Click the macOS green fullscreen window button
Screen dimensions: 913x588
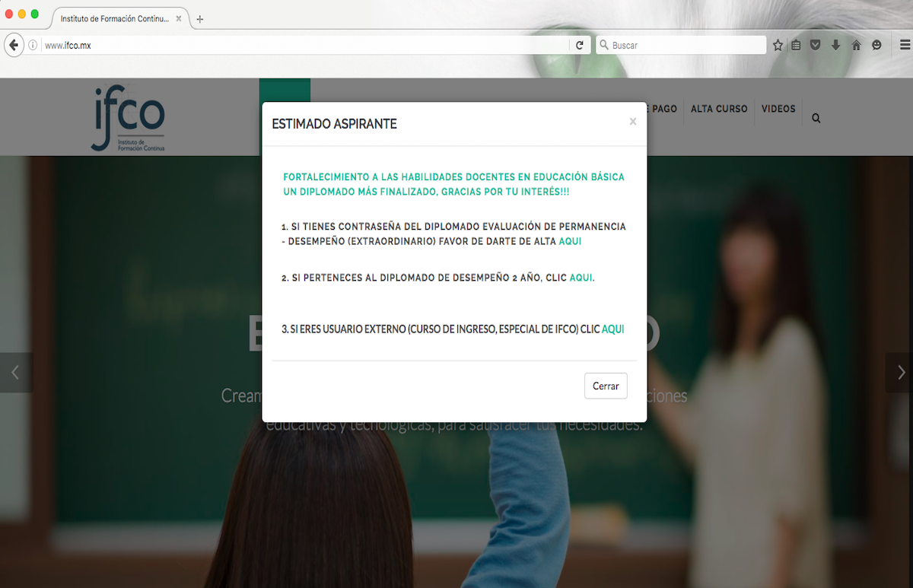[34, 14]
